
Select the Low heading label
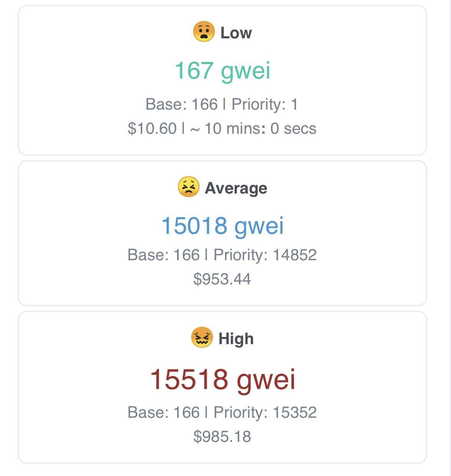coord(236,33)
